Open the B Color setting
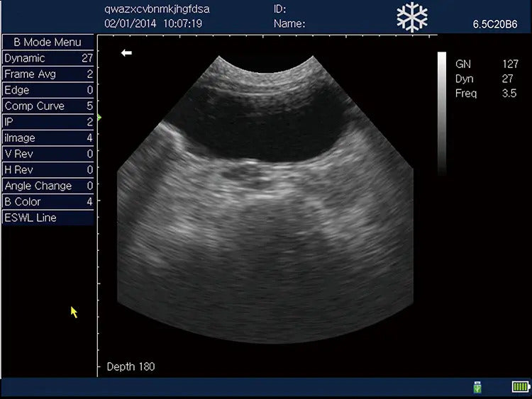This screenshot has height=399, width=532. coord(48,202)
